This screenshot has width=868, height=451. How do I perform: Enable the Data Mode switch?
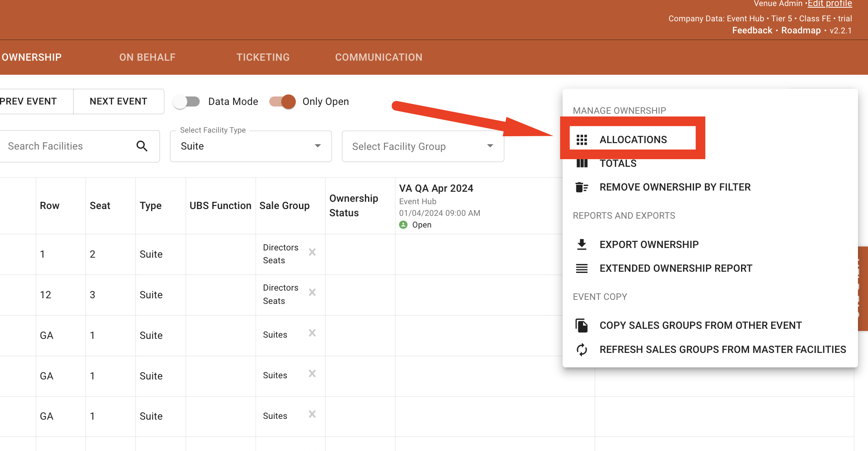tap(186, 102)
